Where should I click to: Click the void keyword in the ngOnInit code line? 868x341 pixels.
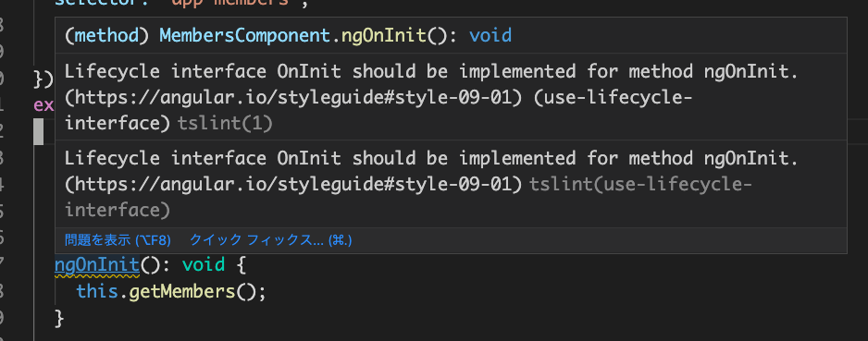click(x=204, y=264)
